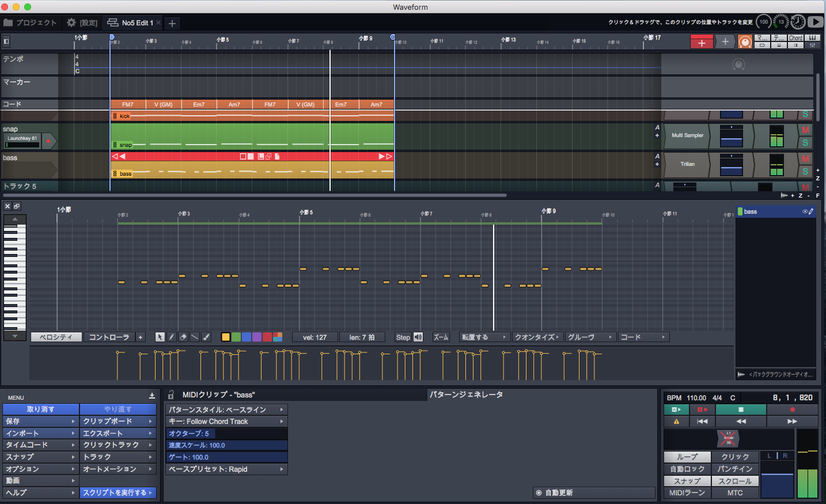The width and height of the screenshot is (826, 504).
Task: Toggle the 自動ロック button
Action: pos(687,469)
